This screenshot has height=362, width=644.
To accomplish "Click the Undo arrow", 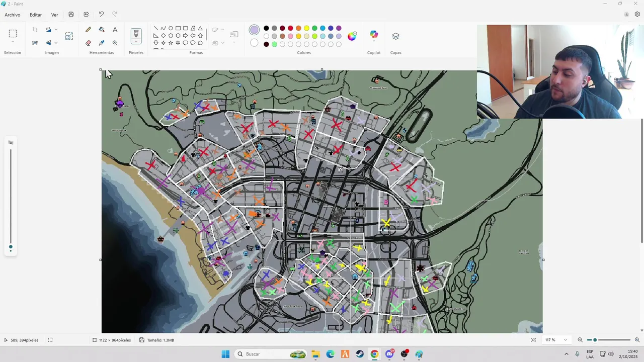I will click(101, 14).
